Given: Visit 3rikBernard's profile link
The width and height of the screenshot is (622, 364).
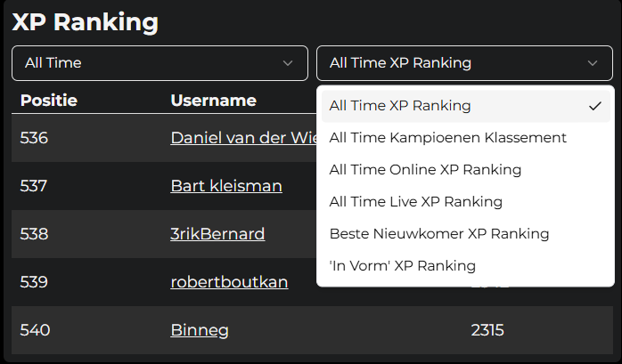Looking at the screenshot, I should tap(217, 234).
